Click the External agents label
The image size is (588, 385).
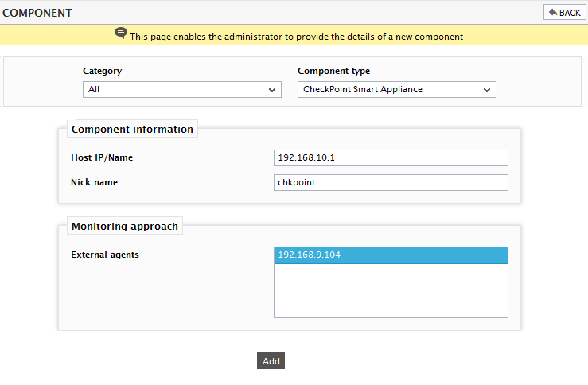[105, 255]
